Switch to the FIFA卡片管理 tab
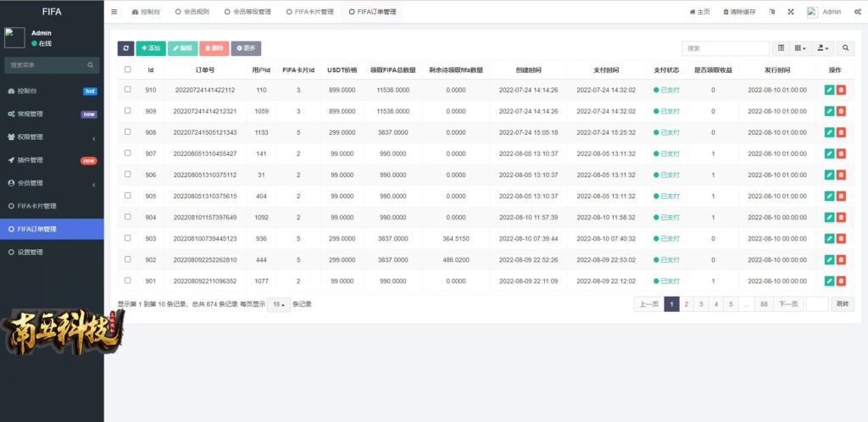Screen dimensions: 868x422 tap(310, 12)
